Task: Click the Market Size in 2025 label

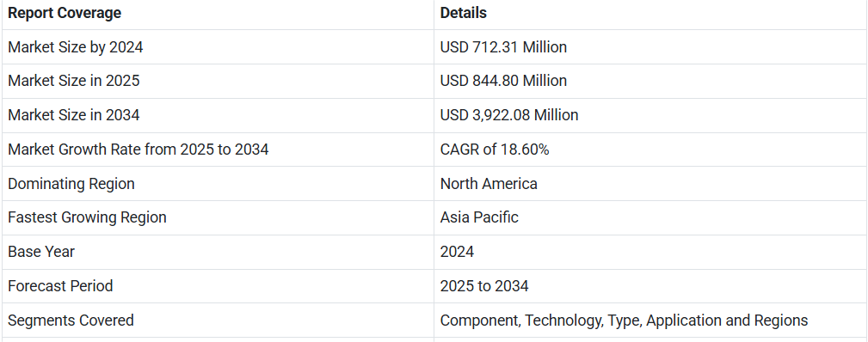Action: click(74, 81)
